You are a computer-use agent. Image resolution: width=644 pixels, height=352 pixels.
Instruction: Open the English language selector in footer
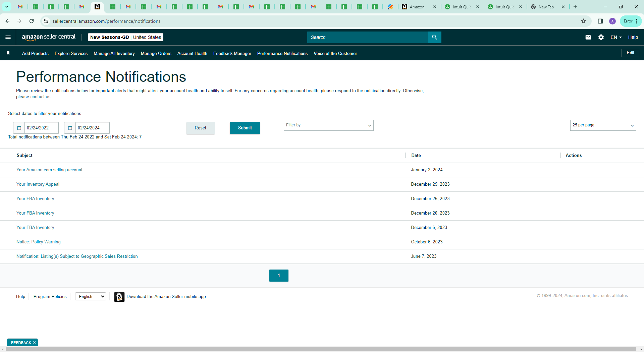click(91, 296)
